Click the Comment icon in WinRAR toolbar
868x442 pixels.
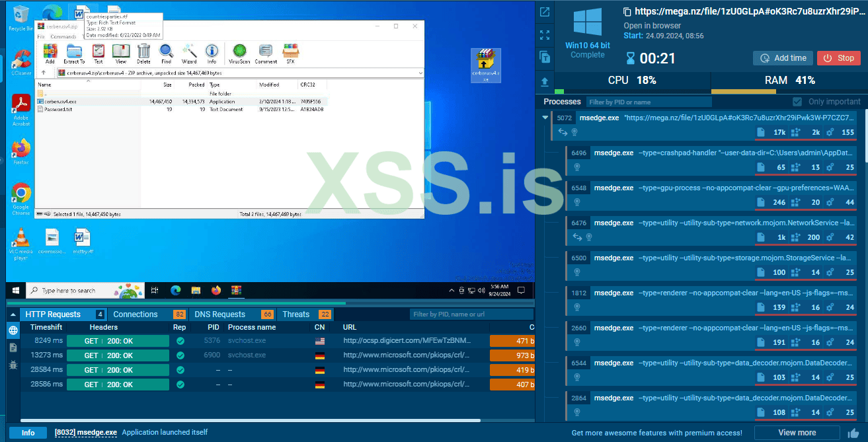point(266,53)
